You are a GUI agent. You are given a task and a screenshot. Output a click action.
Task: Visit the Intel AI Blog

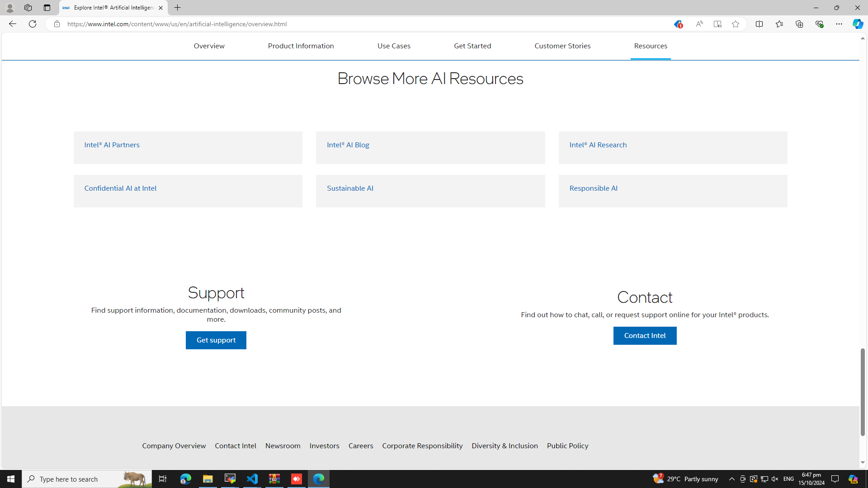click(x=348, y=145)
